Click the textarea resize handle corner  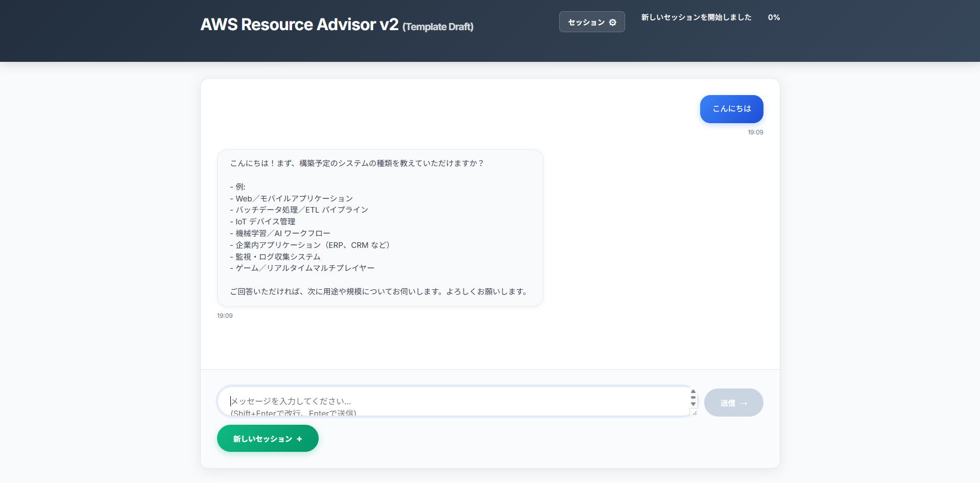pyautogui.click(x=694, y=412)
